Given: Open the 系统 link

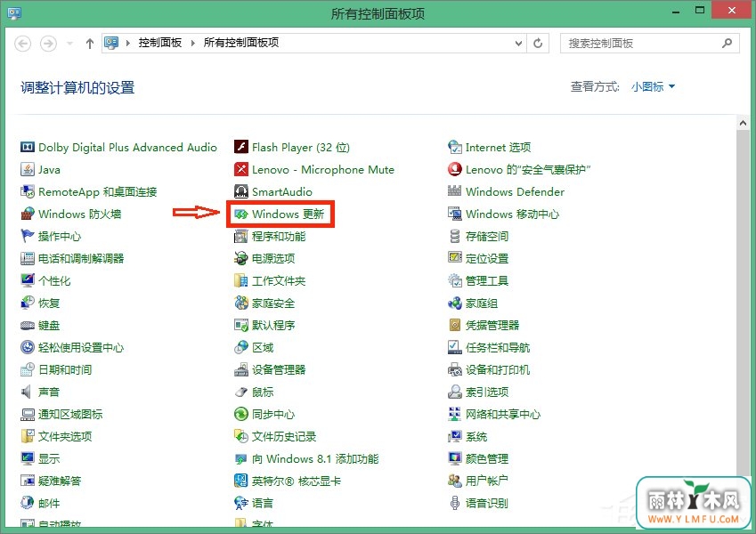Looking at the screenshot, I should click(x=476, y=437).
